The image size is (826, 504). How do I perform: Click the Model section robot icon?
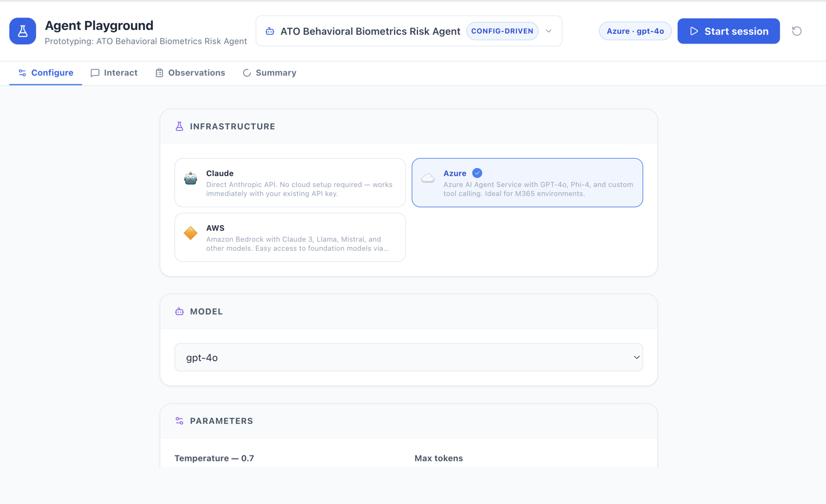[179, 311]
